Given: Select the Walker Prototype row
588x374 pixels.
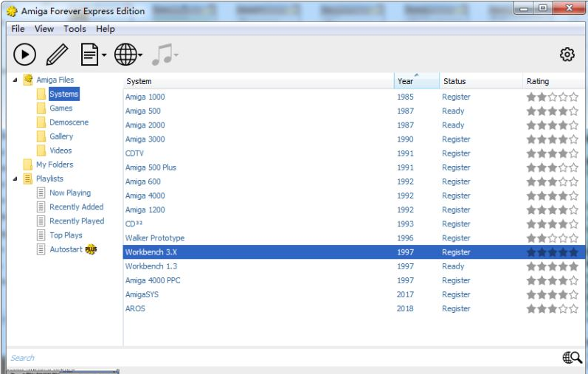Looking at the screenshot, I should coord(354,238).
